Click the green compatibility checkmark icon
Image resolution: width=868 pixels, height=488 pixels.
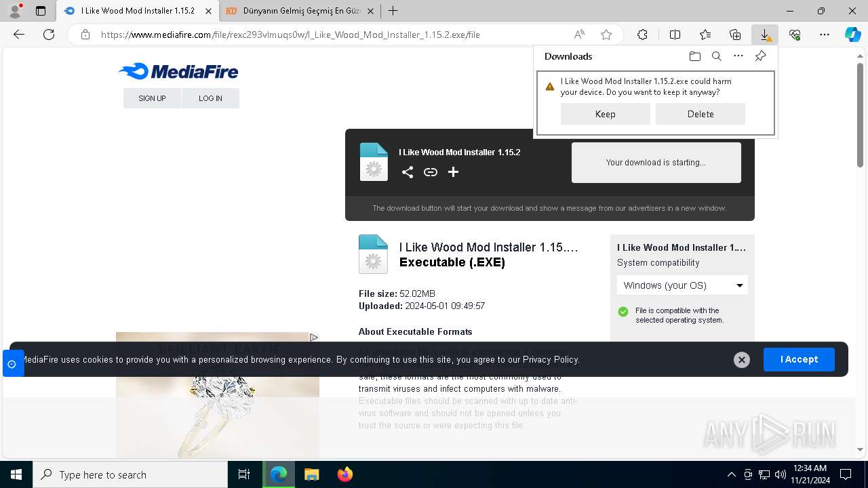pyautogui.click(x=623, y=312)
